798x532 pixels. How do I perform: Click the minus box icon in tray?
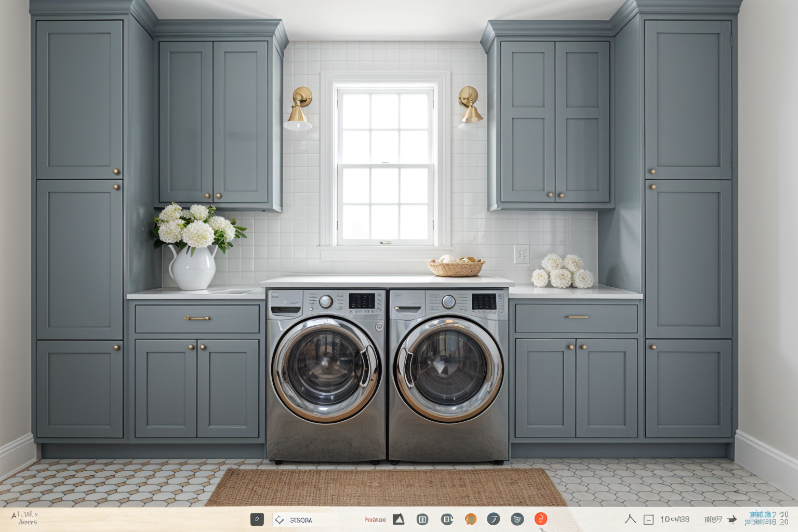click(648, 520)
